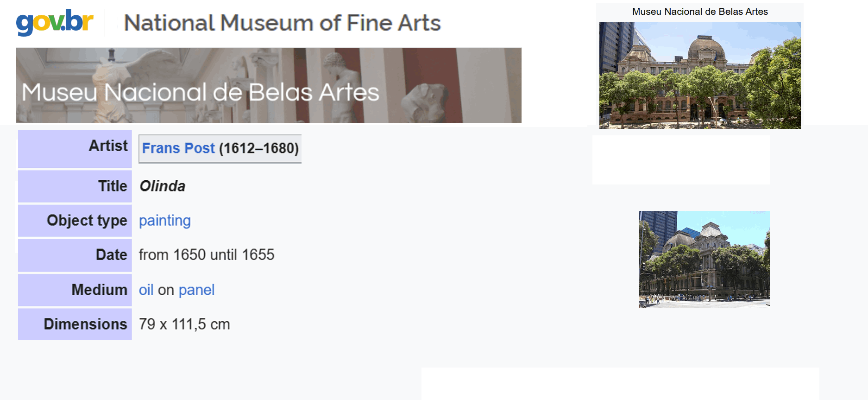Click the Date row label
868x400 pixels.
point(111,255)
